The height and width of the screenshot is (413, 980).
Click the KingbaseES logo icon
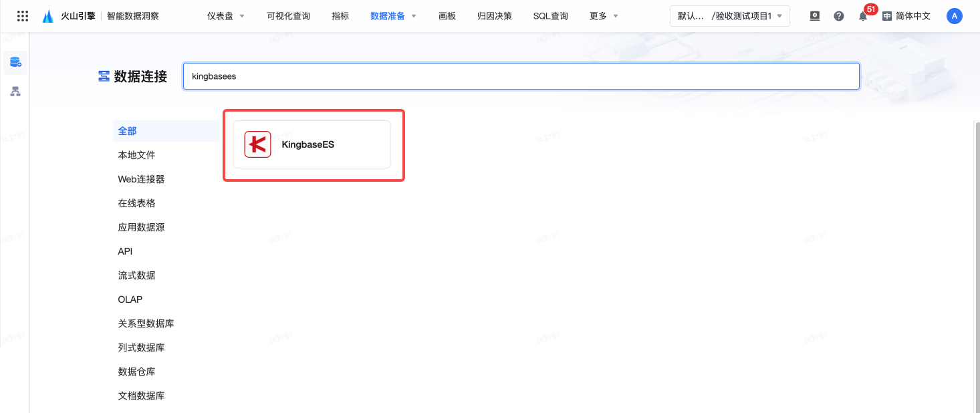[x=257, y=144]
